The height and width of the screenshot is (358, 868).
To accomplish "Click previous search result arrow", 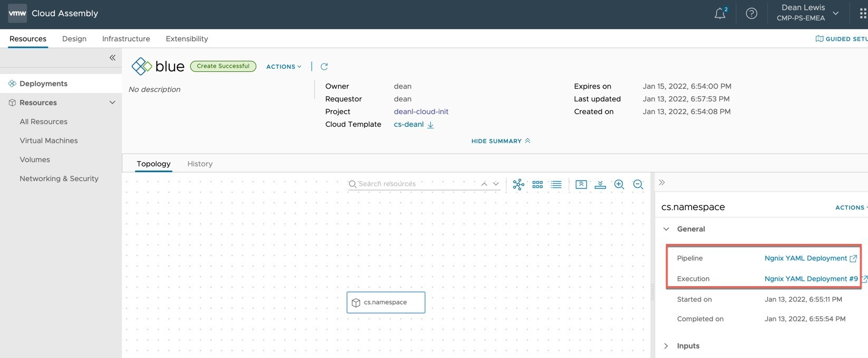I will click(484, 184).
